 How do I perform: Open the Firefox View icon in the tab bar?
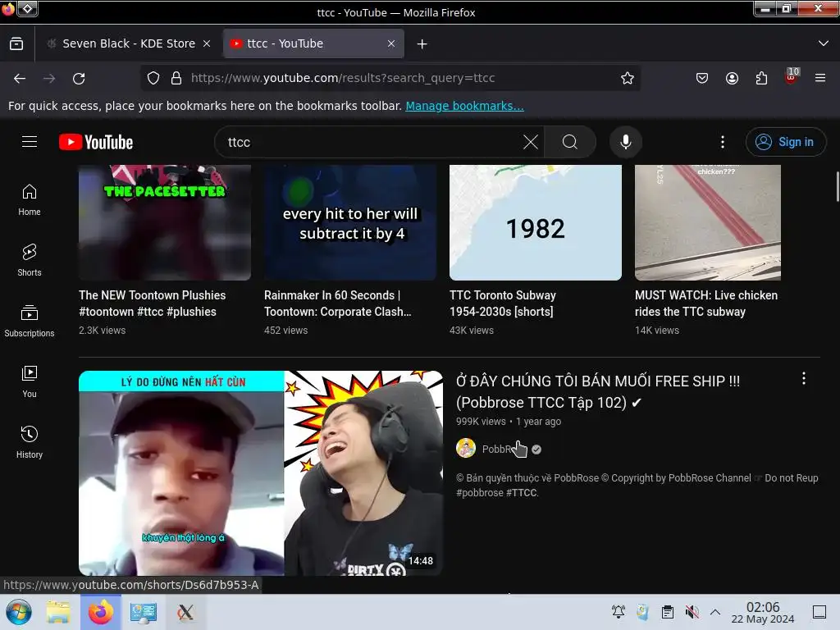tap(16, 43)
